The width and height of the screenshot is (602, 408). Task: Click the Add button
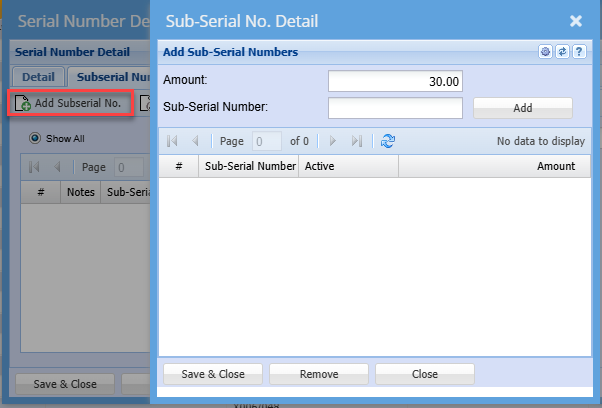523,108
